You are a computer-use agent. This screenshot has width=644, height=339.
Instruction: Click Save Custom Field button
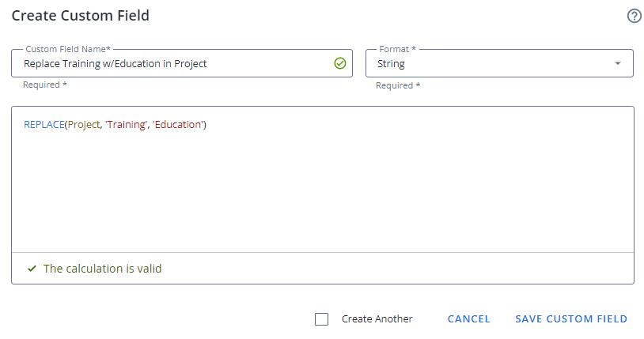570,319
